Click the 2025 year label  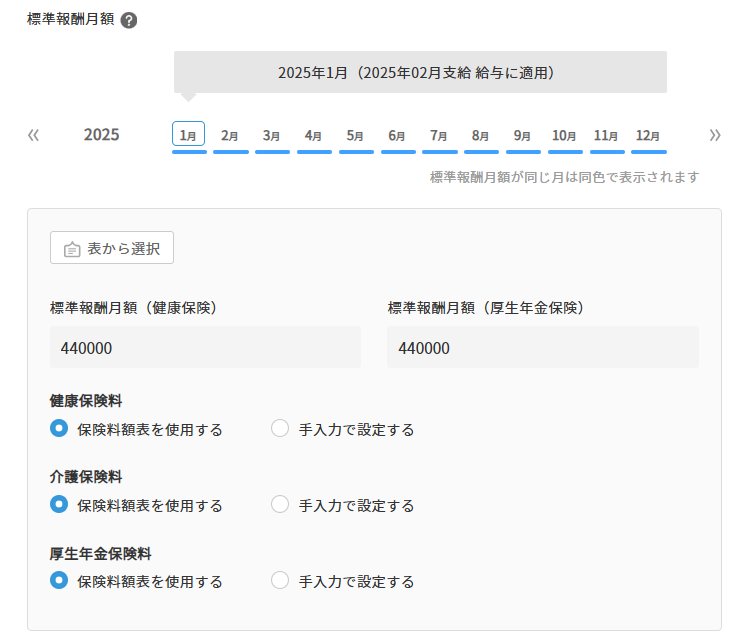[x=101, y=135]
